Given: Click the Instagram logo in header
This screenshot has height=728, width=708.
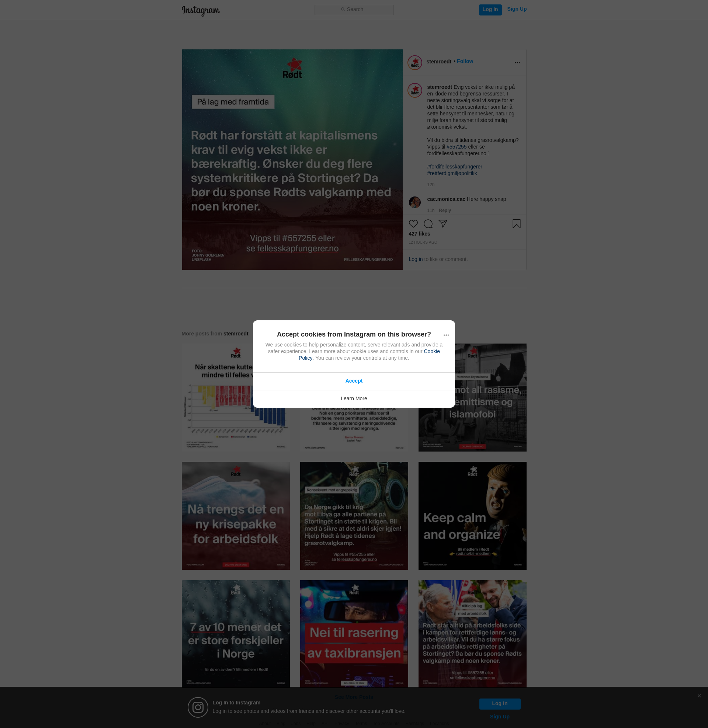Looking at the screenshot, I should tap(201, 10).
